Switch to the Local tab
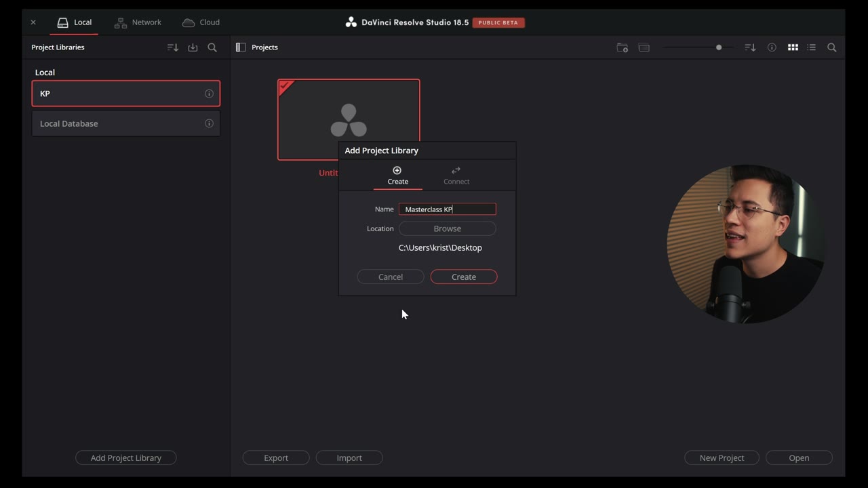Image resolution: width=868 pixels, height=488 pixels. [x=75, y=22]
